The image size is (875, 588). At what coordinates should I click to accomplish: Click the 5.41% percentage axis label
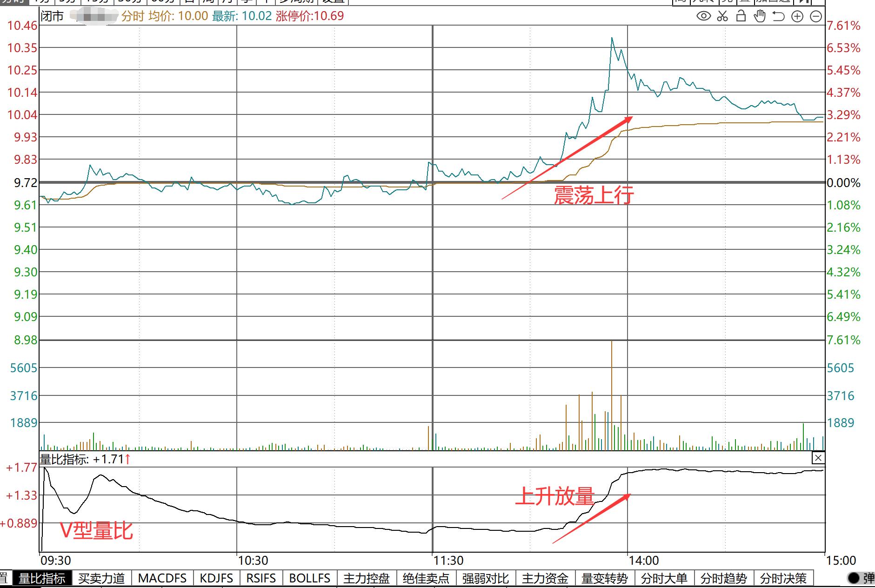pos(844,294)
